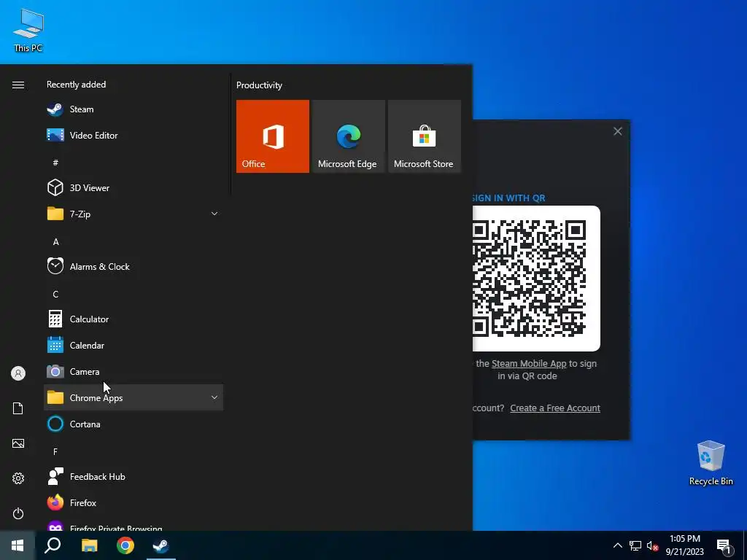This screenshot has width=747, height=560.
Task: Click the Productivity group title
Action: click(x=259, y=85)
